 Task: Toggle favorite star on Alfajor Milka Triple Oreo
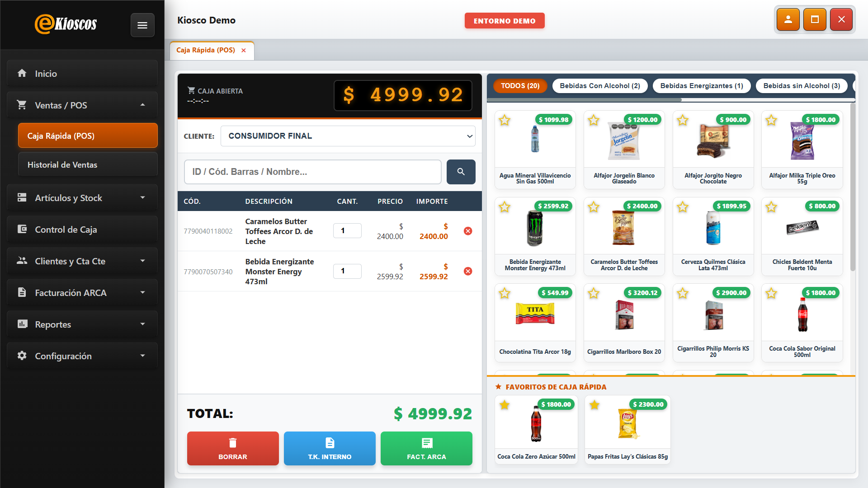click(771, 120)
